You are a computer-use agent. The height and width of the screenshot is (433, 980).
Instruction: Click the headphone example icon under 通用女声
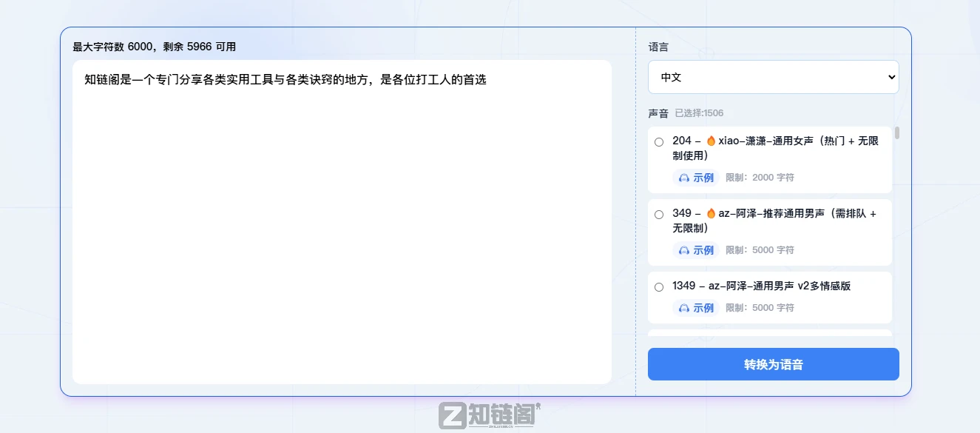683,178
